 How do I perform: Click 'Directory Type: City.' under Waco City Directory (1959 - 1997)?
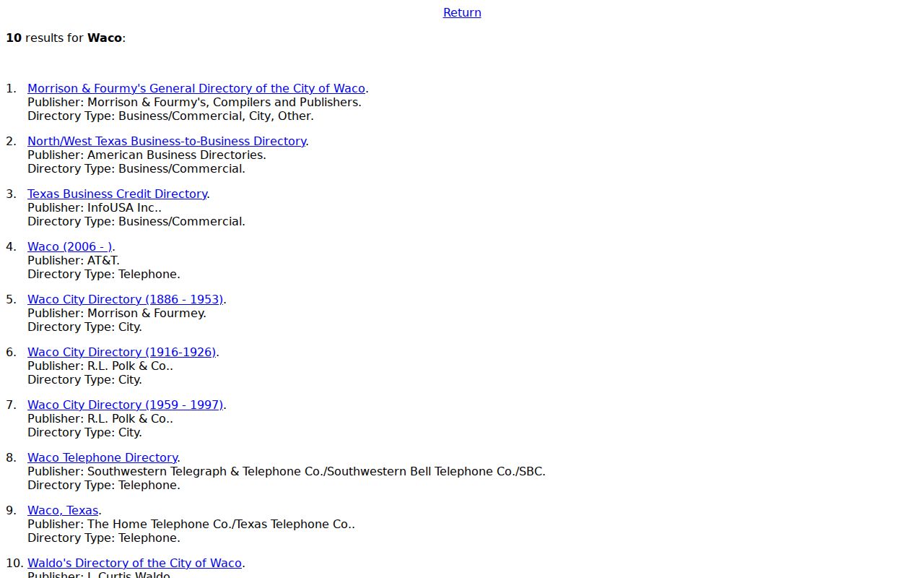(84, 432)
